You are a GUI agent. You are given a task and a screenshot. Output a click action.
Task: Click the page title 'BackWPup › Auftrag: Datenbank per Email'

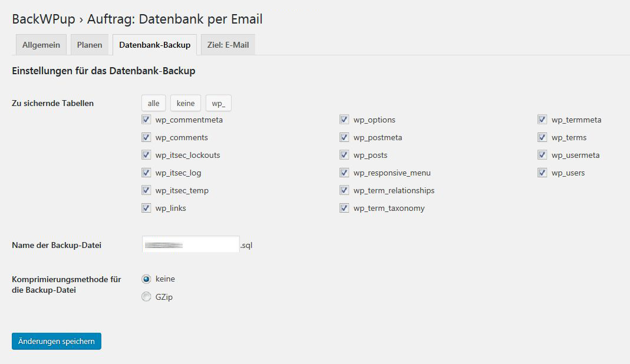137,19
